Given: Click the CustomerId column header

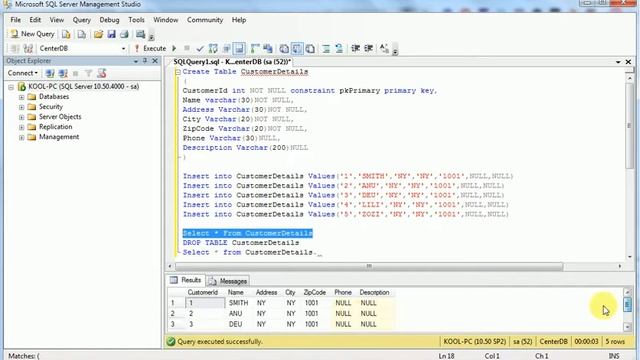Looking at the screenshot, I should 202,293.
